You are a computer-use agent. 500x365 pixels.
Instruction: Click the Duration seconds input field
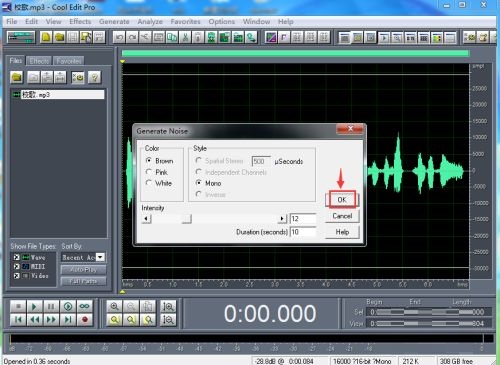pyautogui.click(x=302, y=232)
